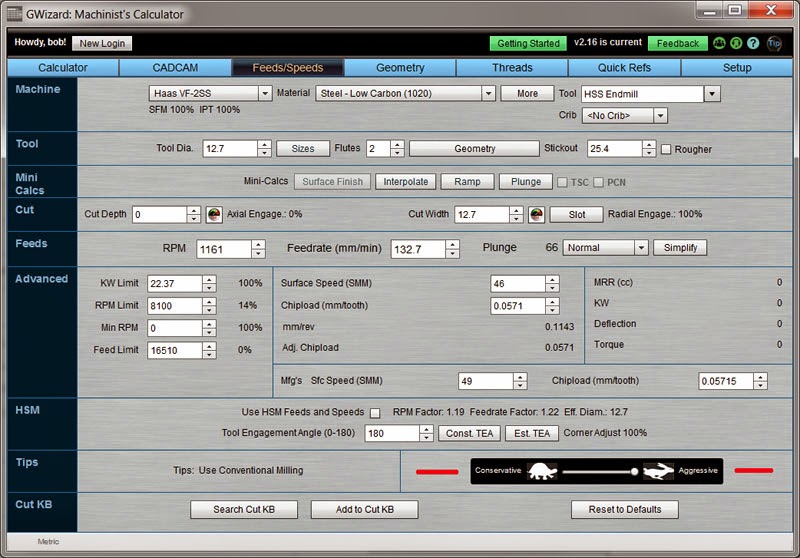Open the Ramp mini-calc
Image resolution: width=800 pixels, height=558 pixels.
[x=467, y=182]
